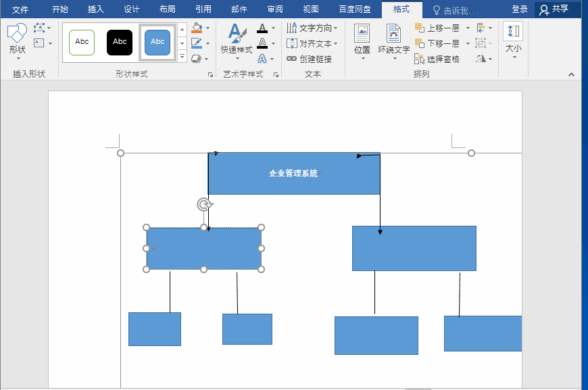Switch to the 邮件 tab
Image resolution: width=588 pixels, height=390 pixels.
[x=239, y=9]
